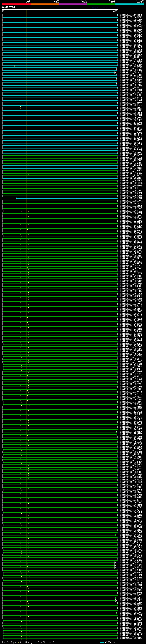
Task: Click the orange ~40% identity legend segment
Action: 45,4
